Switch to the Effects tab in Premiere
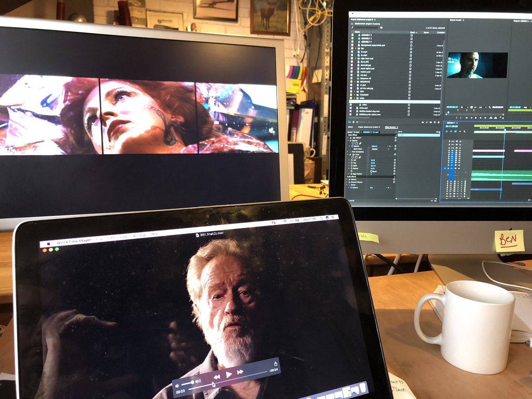The height and width of the screenshot is (399, 532). (350, 127)
